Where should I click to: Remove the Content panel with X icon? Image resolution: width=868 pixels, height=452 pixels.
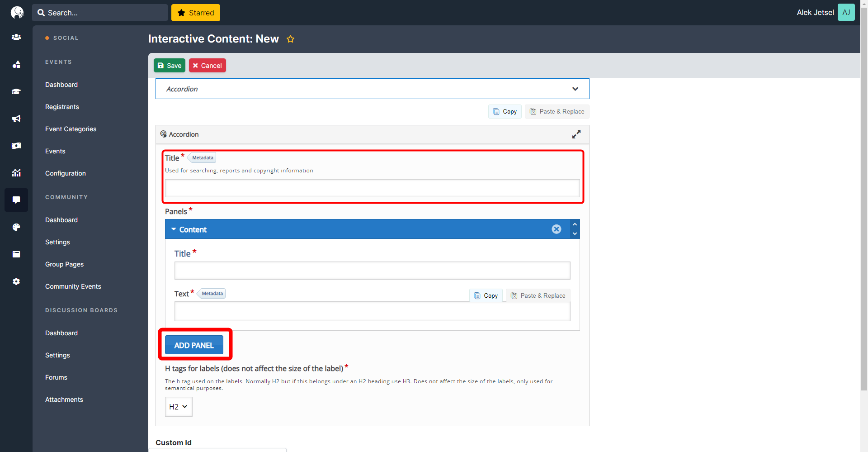point(557,229)
